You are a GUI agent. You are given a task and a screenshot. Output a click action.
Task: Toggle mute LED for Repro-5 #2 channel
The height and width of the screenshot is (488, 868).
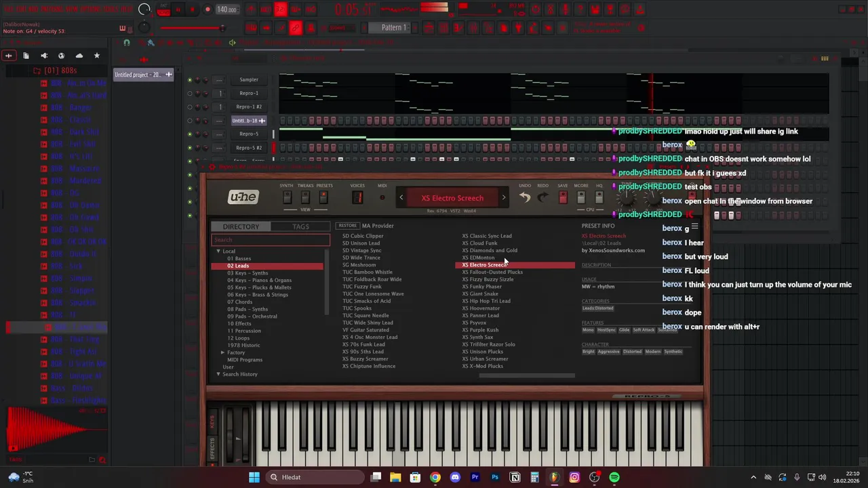tap(190, 148)
